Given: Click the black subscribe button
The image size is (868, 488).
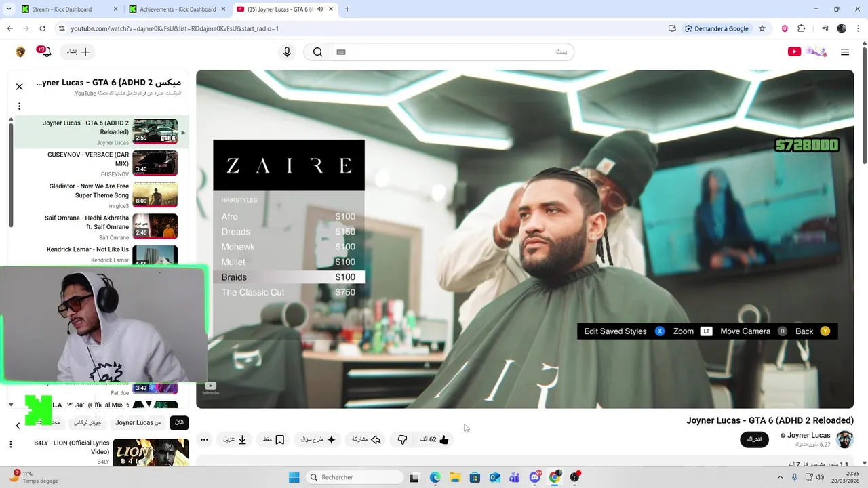Looking at the screenshot, I should 754,439.
